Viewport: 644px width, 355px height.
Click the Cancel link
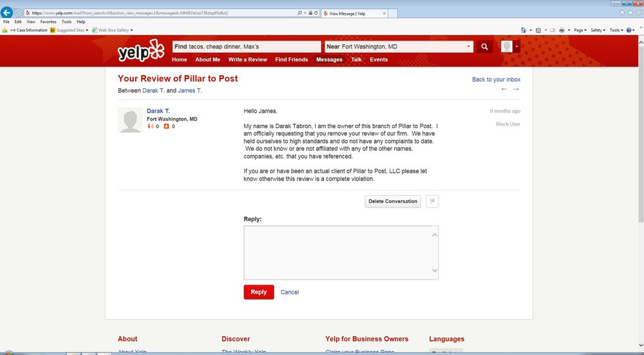290,292
